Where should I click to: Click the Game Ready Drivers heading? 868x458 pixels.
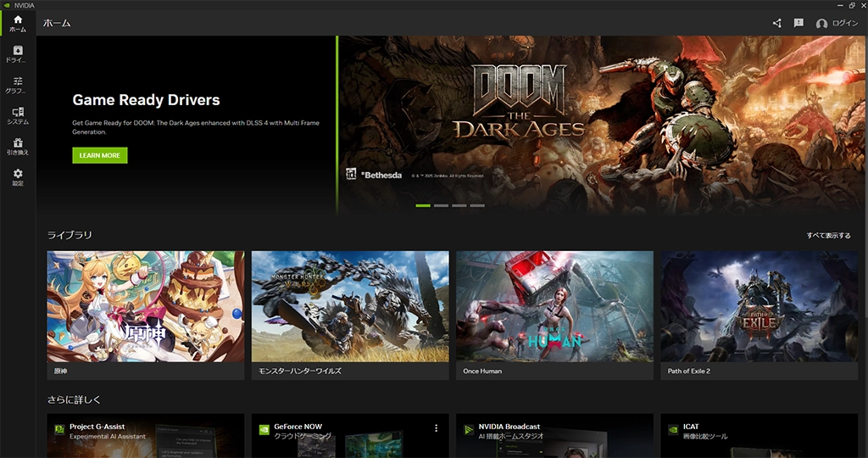point(146,100)
